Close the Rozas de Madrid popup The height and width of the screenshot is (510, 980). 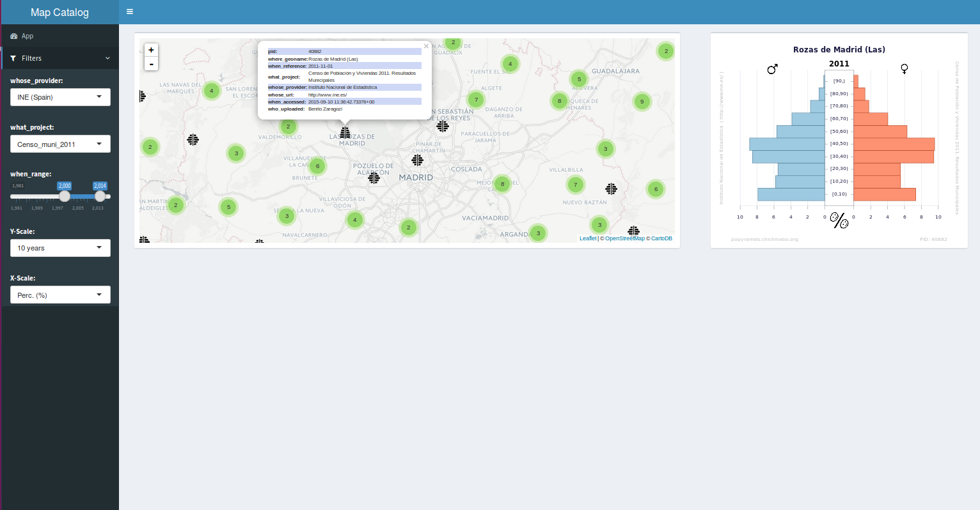tap(426, 46)
